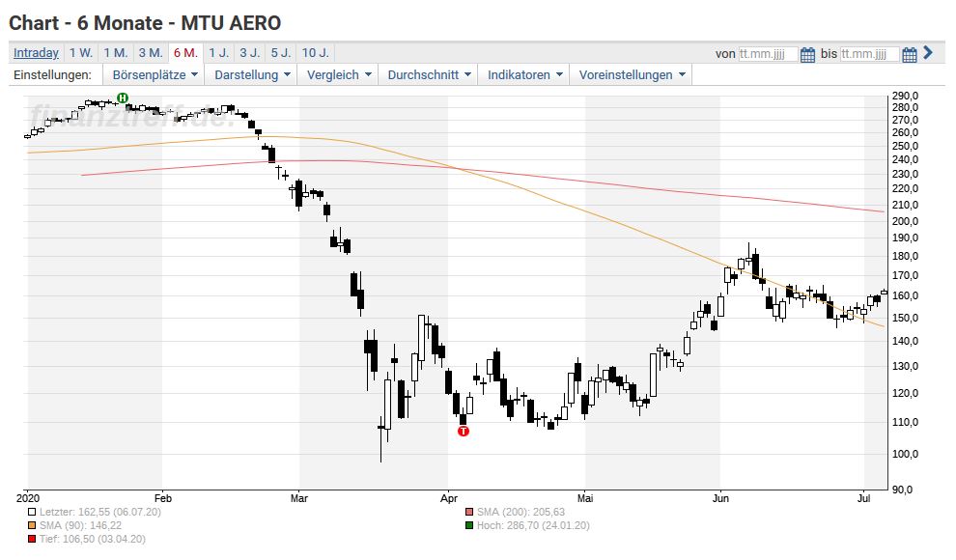The width and height of the screenshot is (956, 560).
Task: Expand the Durchschnitt dropdown
Action: coord(429,75)
